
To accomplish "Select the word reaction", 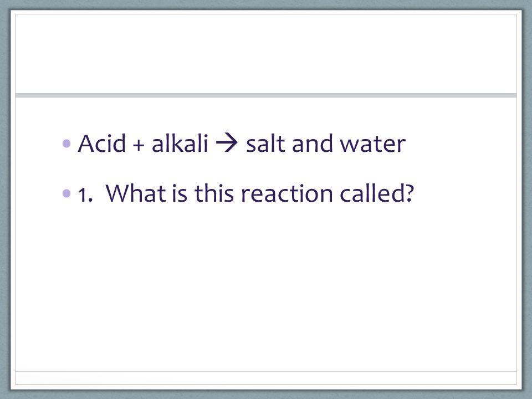I will click(x=287, y=194).
